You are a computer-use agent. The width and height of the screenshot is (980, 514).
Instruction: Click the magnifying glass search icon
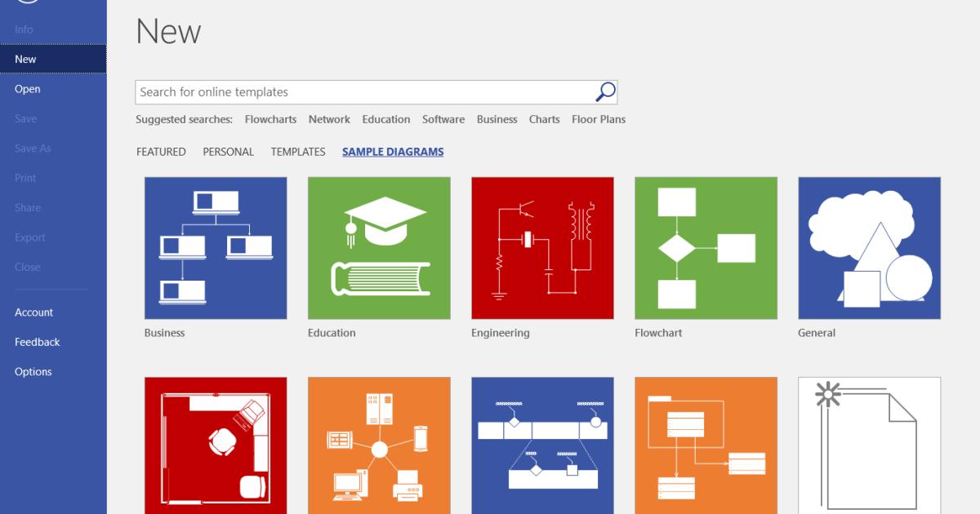pyautogui.click(x=605, y=92)
